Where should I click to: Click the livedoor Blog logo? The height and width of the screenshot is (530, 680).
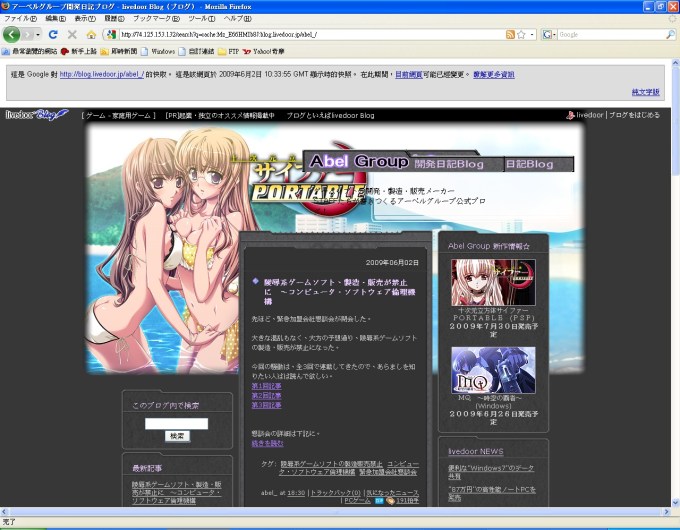(x=37, y=115)
